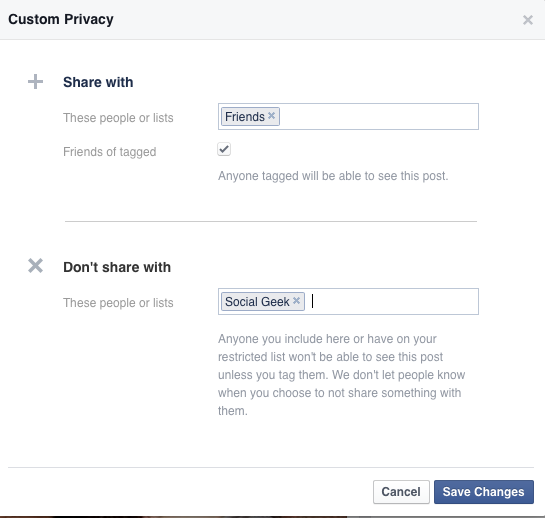Screen dimensions: 545x518
Task: Click the Anyone tagged will see this post note
Action: pos(333,176)
